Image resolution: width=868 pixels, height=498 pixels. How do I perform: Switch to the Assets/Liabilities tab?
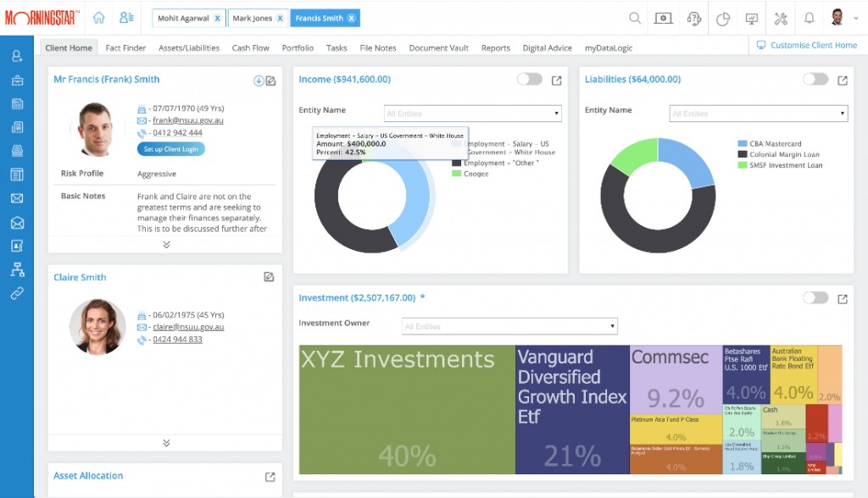point(189,48)
